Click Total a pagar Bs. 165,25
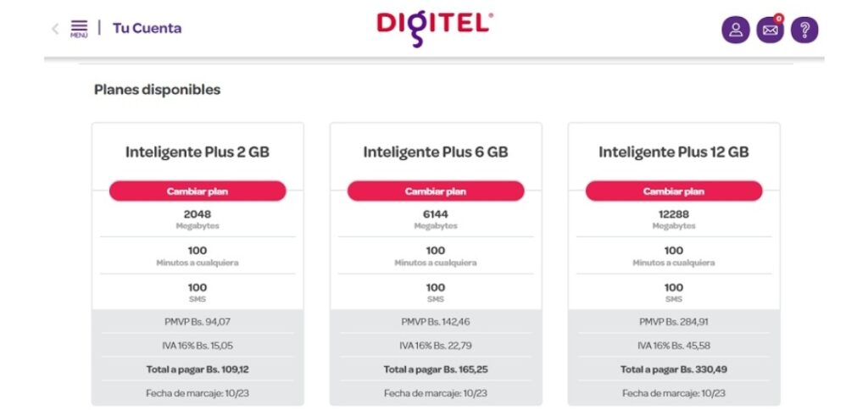868x410 pixels. pos(436,369)
